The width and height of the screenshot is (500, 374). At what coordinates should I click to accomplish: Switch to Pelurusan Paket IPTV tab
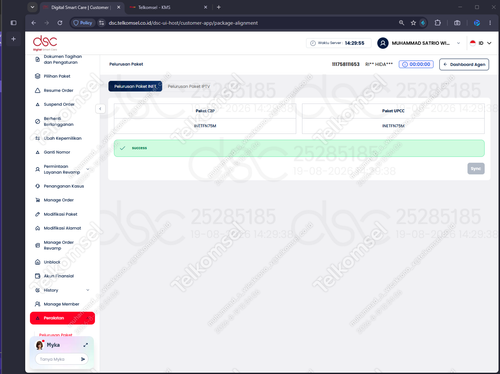(189, 86)
